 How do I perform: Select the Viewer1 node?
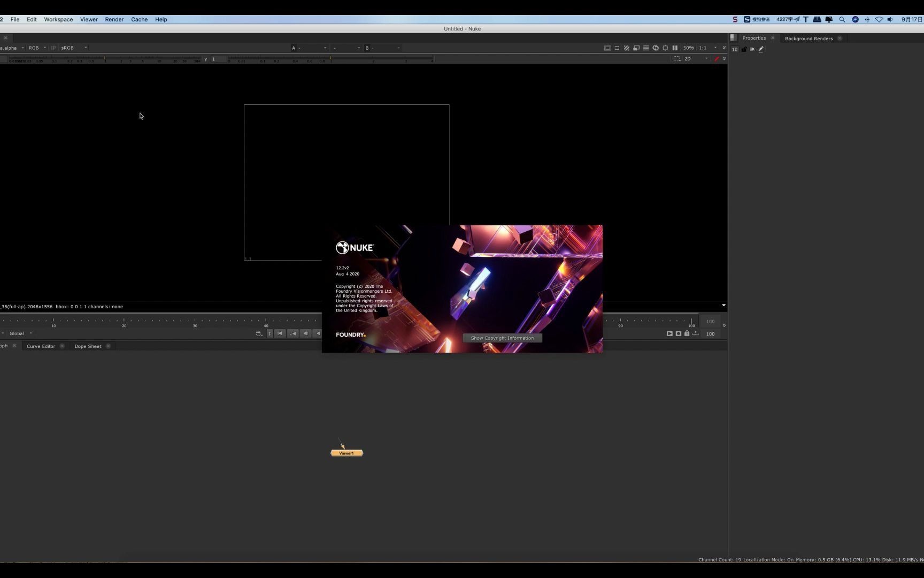[346, 453]
